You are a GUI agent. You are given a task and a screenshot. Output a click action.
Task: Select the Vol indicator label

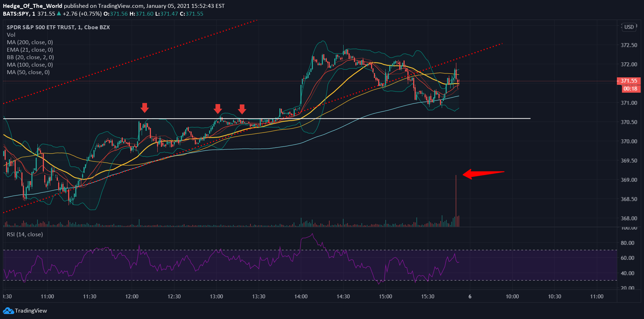(11, 35)
